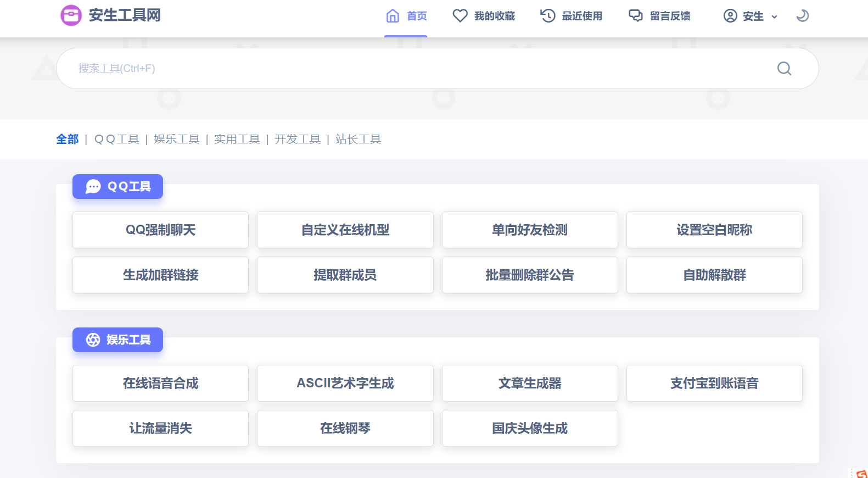The image size is (868, 478).
Task: Filter by the 站长工具 category link
Action: [358, 140]
